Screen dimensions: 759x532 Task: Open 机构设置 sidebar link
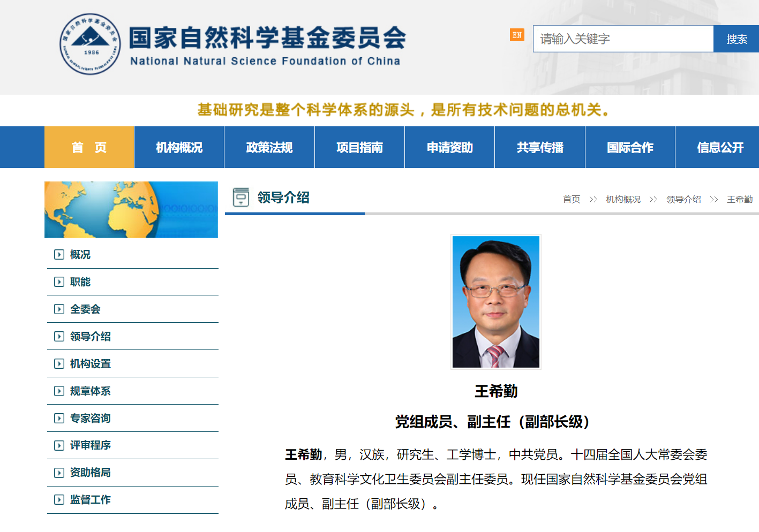(91, 364)
